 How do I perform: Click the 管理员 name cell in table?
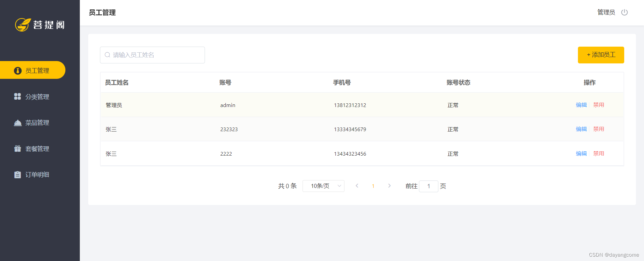(114, 105)
